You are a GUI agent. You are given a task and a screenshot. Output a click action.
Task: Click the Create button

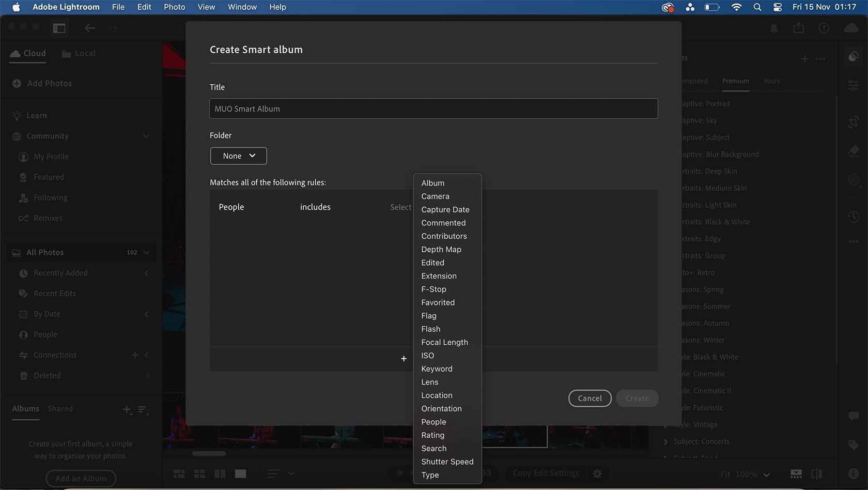point(637,398)
